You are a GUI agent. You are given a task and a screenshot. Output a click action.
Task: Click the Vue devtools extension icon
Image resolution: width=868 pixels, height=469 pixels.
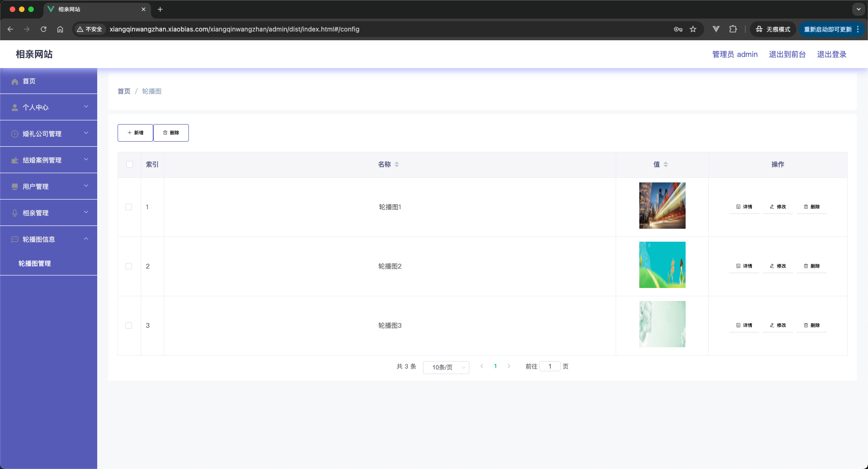(x=716, y=29)
